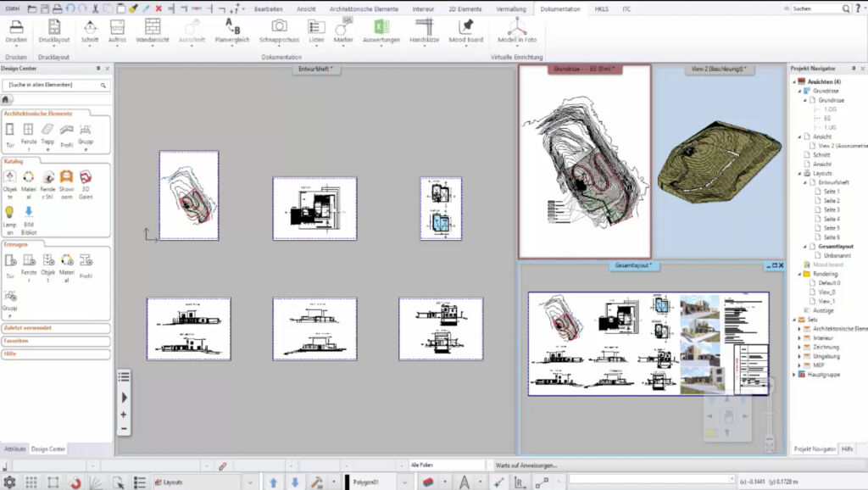The image size is (868, 490).
Task: Zoom in with the plus button
Action: pyautogui.click(x=124, y=415)
